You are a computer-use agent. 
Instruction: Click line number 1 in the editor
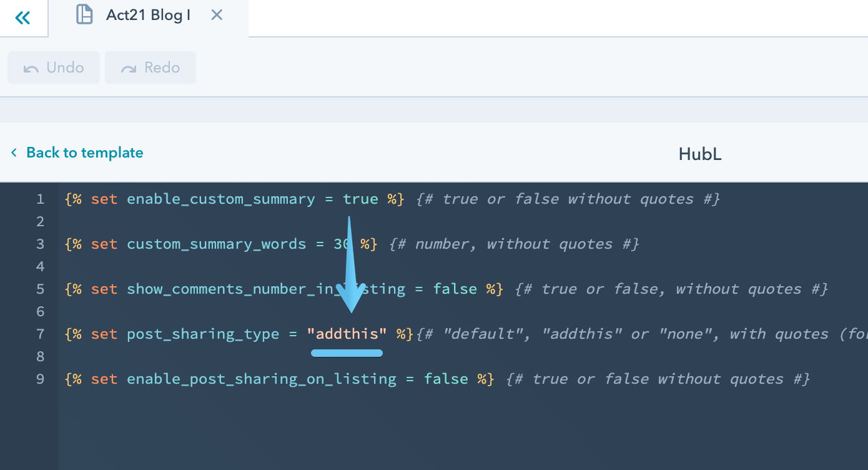[x=40, y=199]
